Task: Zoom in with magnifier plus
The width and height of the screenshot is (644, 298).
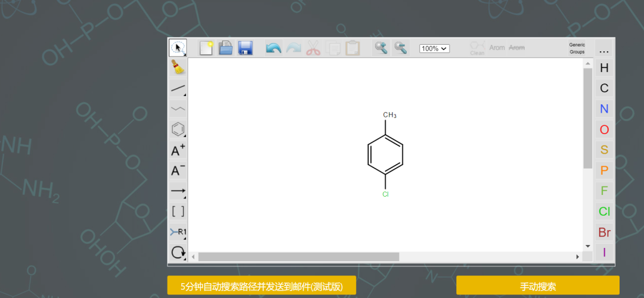Action: click(381, 48)
